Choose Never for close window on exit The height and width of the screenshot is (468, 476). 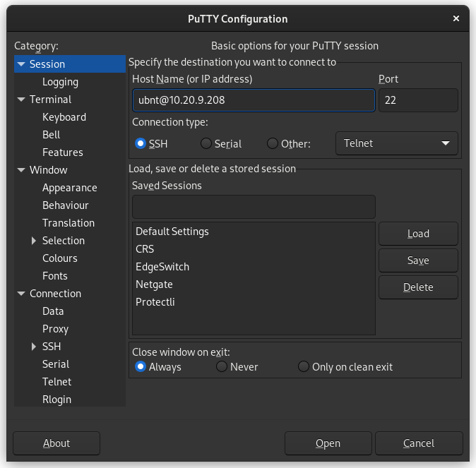(x=222, y=367)
